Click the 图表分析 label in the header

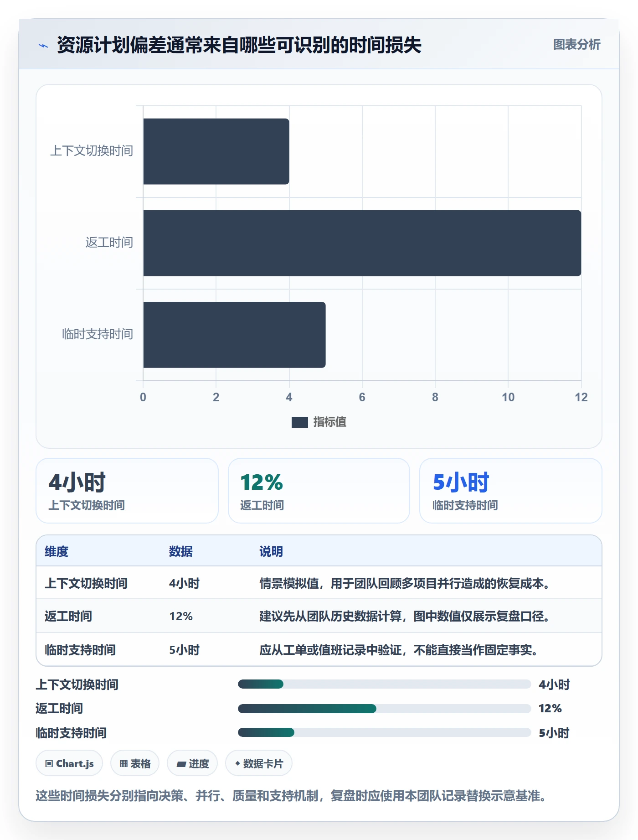[x=576, y=45]
